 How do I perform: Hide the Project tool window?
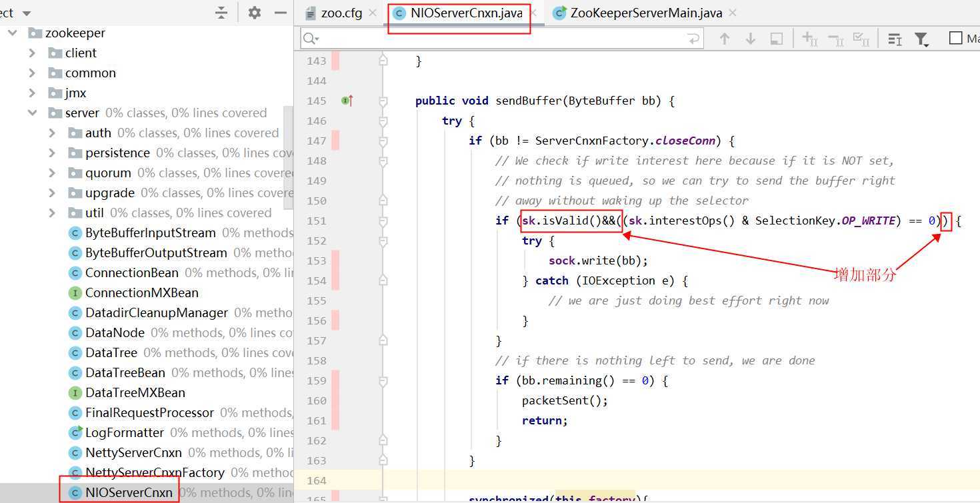click(281, 13)
